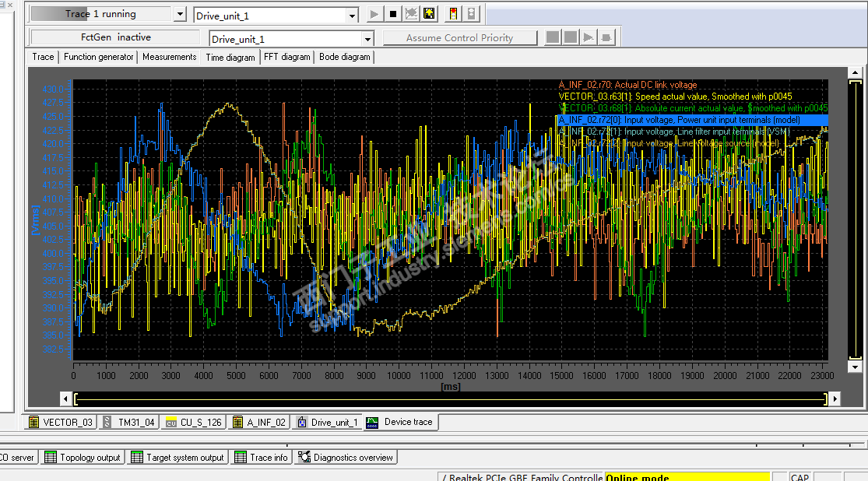This screenshot has height=481, width=868.
Task: Click the function generator start arrow icon
Action: [x=589, y=37]
